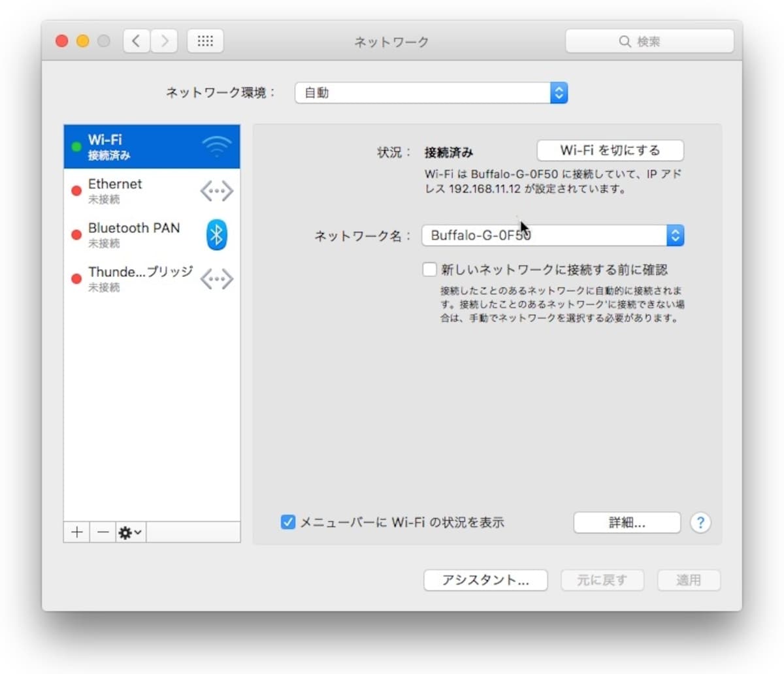Turn Wi-Fi off with Wi-Fi を切にする button

coord(610,150)
